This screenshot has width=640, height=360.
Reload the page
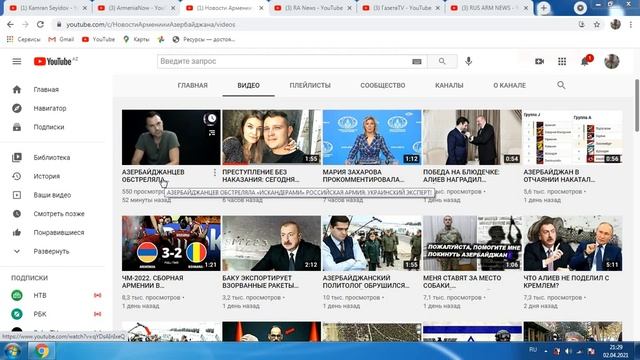pos(40,24)
